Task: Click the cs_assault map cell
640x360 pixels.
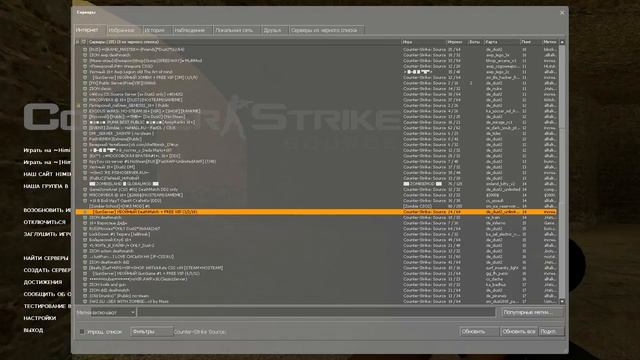Action: point(495,201)
